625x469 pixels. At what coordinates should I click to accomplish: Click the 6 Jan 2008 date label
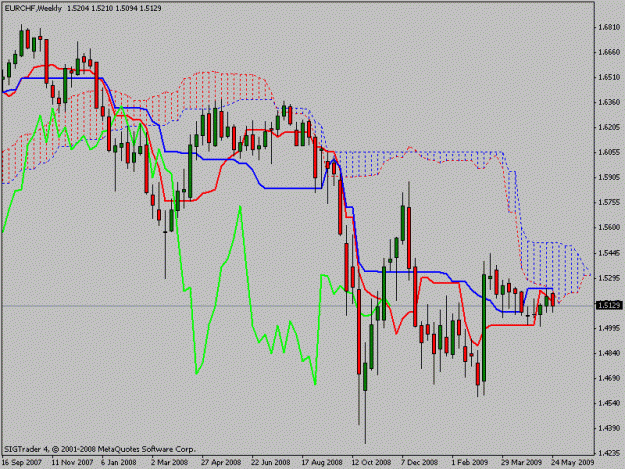click(118, 462)
